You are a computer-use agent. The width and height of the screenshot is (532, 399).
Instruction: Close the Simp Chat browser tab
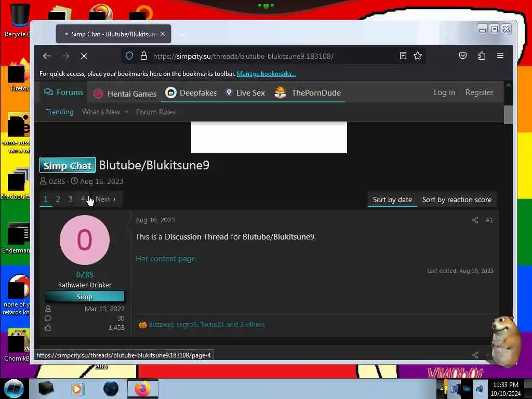pos(163,34)
